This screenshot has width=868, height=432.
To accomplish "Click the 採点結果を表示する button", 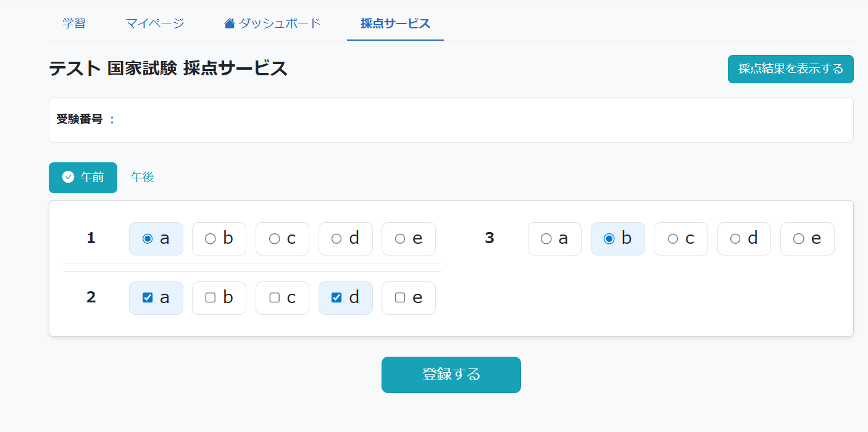I will tap(790, 69).
